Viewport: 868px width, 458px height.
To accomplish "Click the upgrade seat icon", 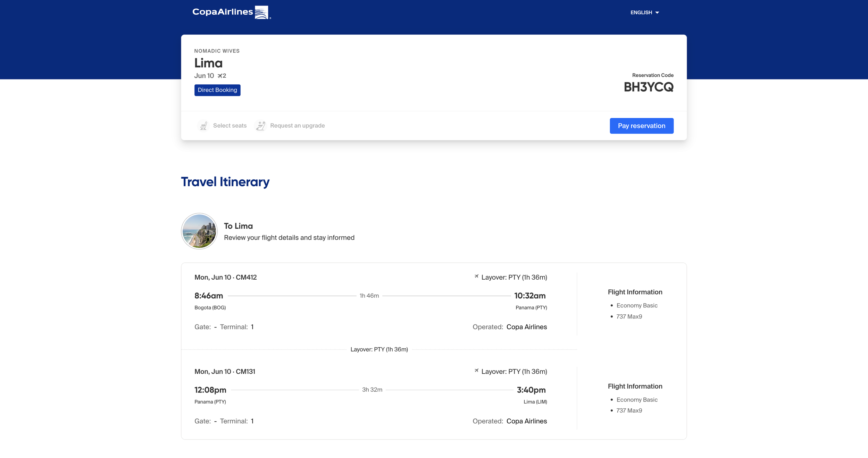I will click(260, 126).
